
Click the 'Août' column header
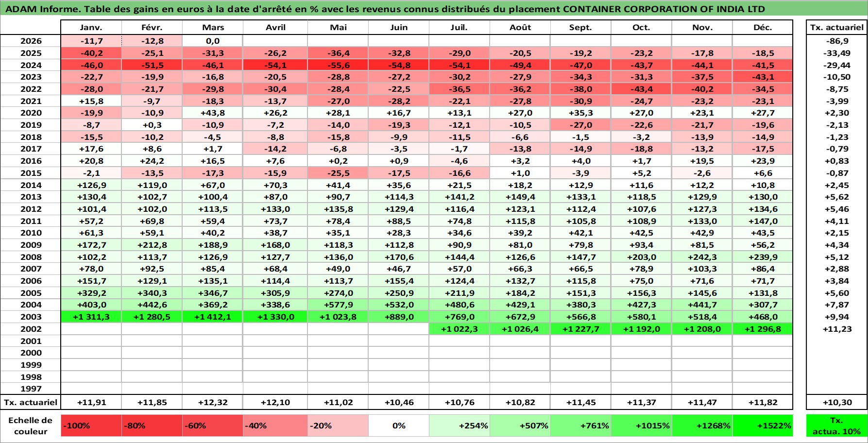pos(520,27)
